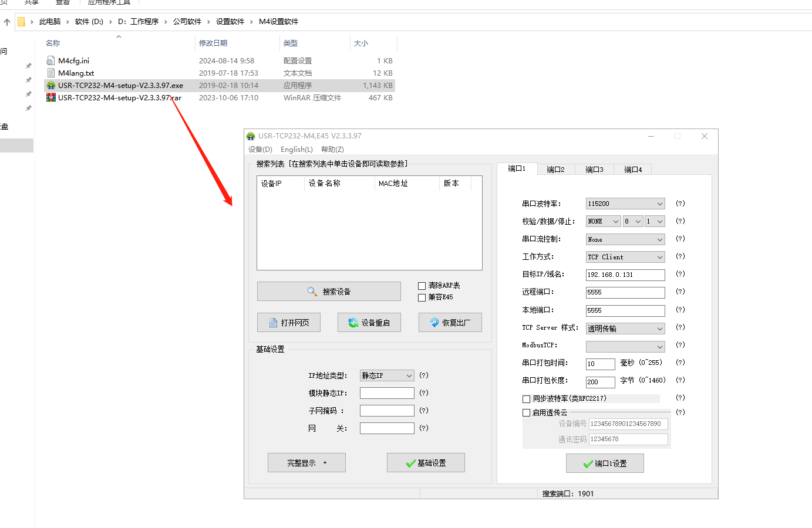The width and height of the screenshot is (812, 528).
Task: Switch to the 端口2 tab
Action: [x=555, y=170]
